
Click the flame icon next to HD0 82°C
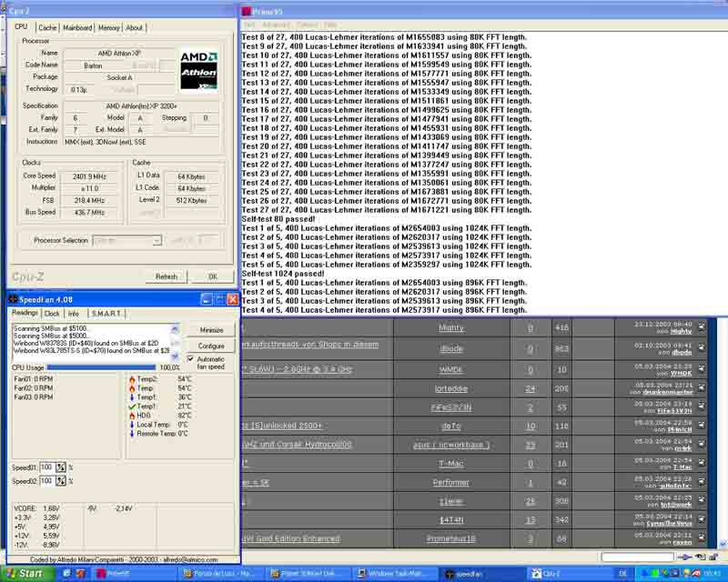click(x=132, y=416)
